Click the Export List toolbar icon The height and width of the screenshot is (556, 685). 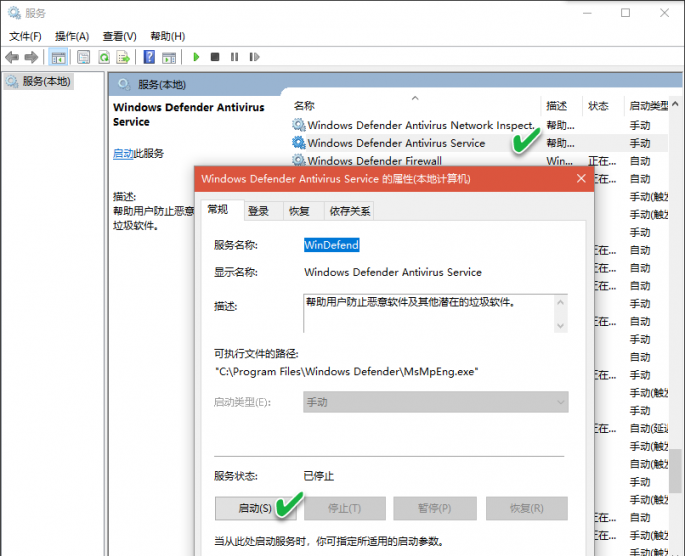tap(123, 57)
